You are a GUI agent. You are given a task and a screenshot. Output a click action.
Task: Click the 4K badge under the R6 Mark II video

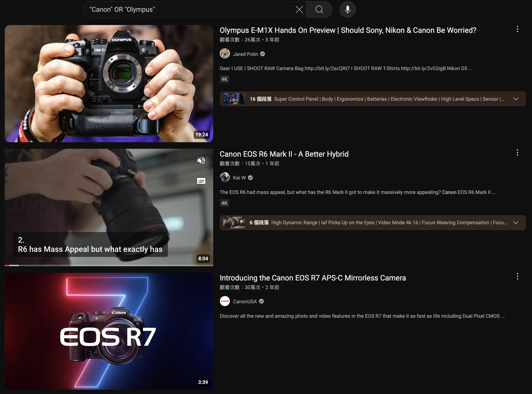[x=224, y=203]
